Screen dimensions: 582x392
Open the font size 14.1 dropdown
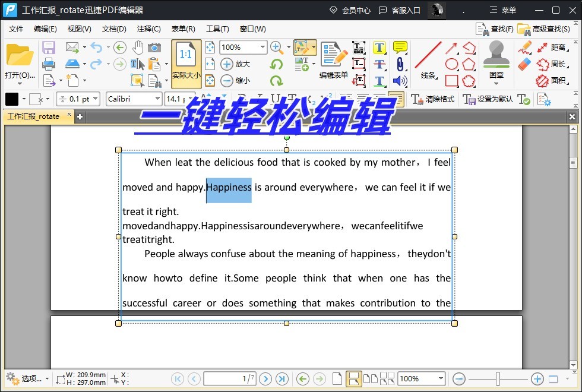178,99
